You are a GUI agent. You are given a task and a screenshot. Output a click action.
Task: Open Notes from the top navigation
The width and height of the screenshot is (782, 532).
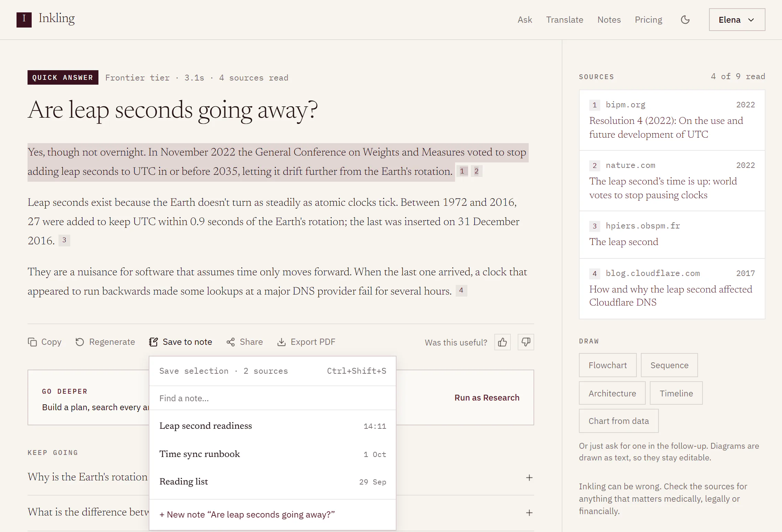click(x=609, y=20)
